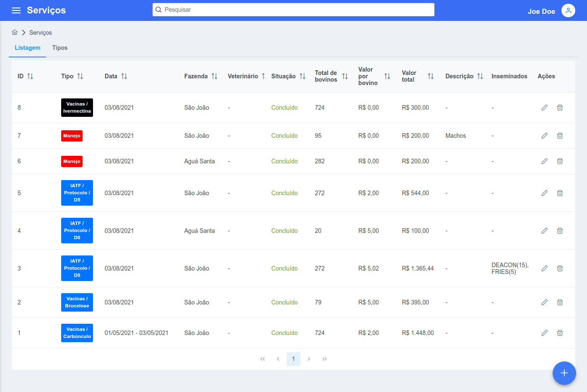587x392 pixels.
Task: Sort table by Situação column
Action: [303, 76]
